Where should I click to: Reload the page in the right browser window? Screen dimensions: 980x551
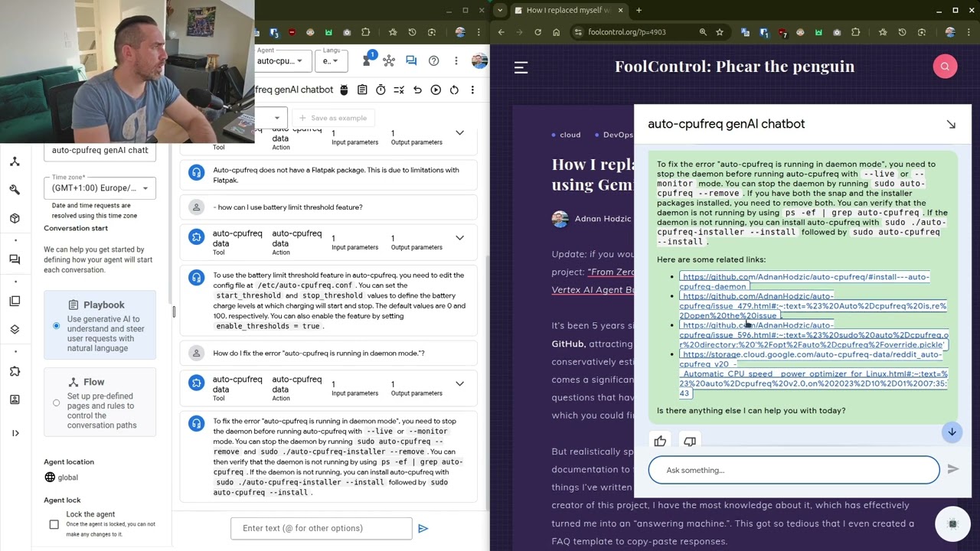pos(537,32)
